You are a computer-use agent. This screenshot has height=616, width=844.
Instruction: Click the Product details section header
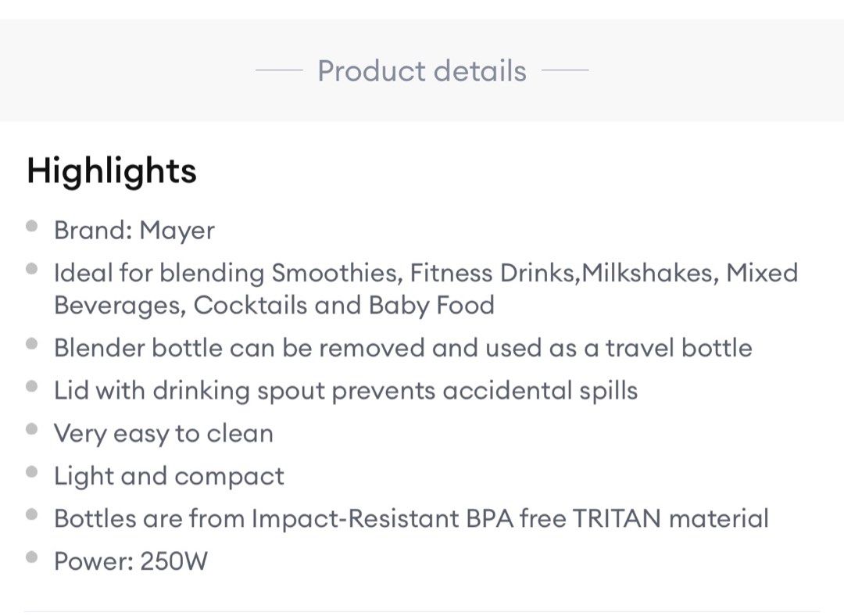[x=421, y=71]
